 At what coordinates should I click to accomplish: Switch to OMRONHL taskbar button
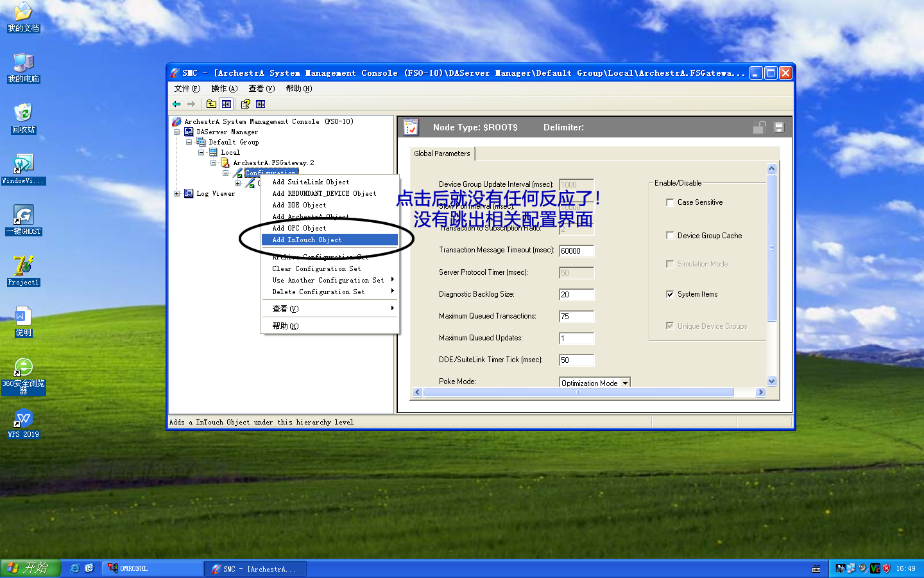point(152,568)
